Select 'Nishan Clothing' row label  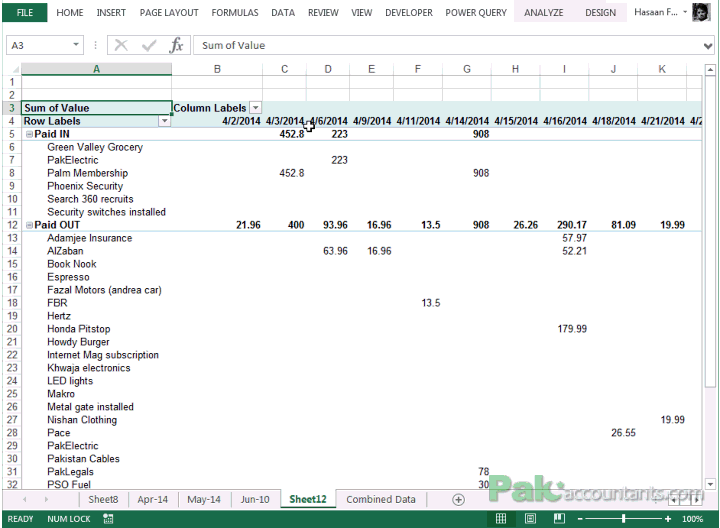82,420
